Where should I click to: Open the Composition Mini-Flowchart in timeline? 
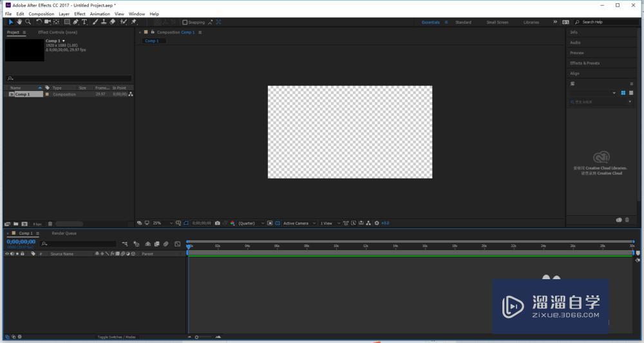[125, 244]
